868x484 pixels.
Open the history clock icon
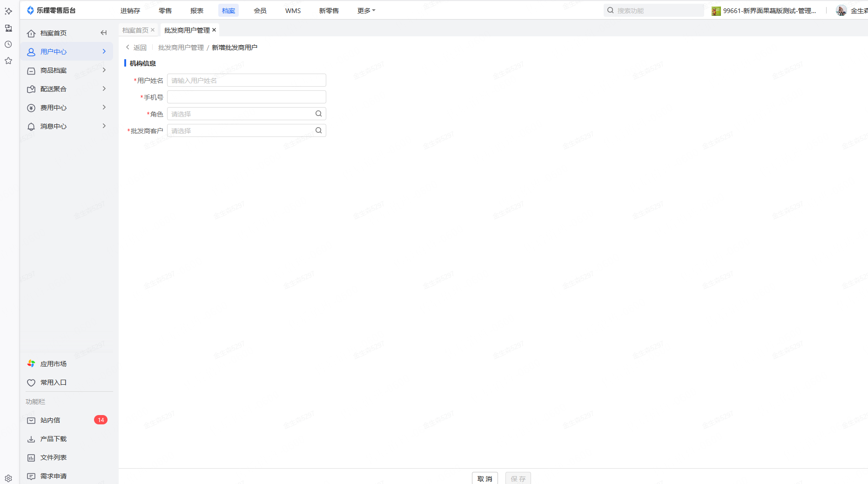point(8,44)
